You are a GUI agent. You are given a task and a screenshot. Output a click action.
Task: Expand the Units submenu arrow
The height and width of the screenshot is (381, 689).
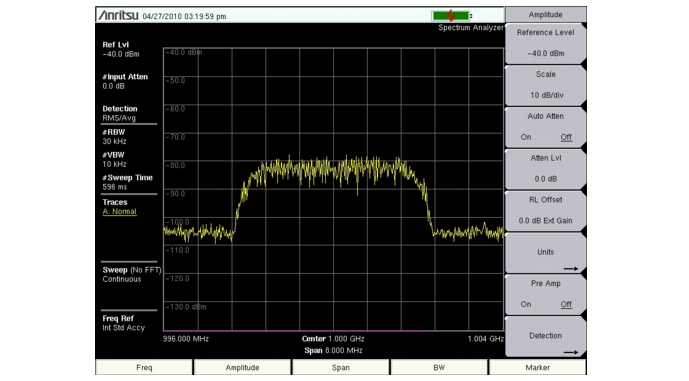coord(571,269)
